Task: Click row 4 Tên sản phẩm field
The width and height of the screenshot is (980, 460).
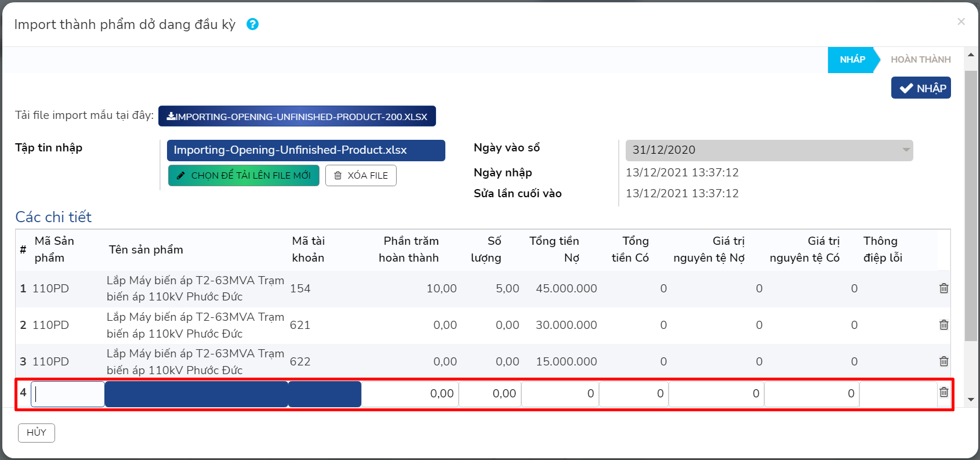Action: (197, 394)
